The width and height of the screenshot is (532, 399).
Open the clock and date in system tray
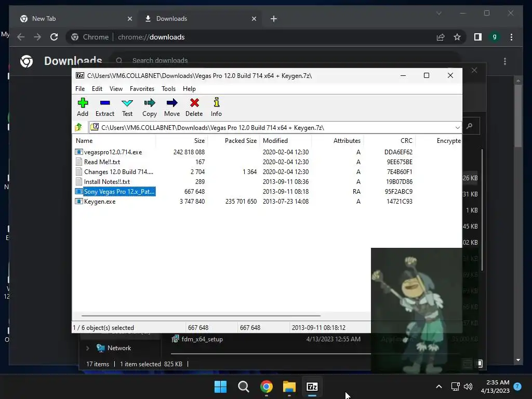[x=495, y=387]
